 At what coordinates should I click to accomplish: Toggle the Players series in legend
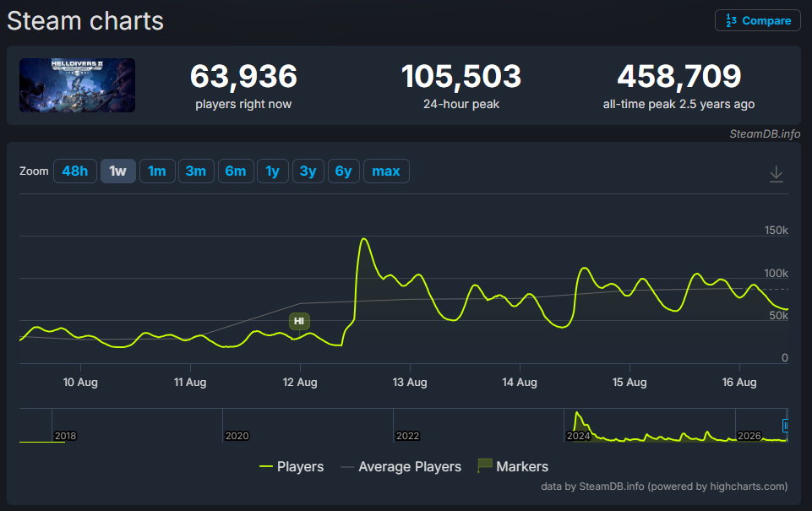click(x=292, y=466)
